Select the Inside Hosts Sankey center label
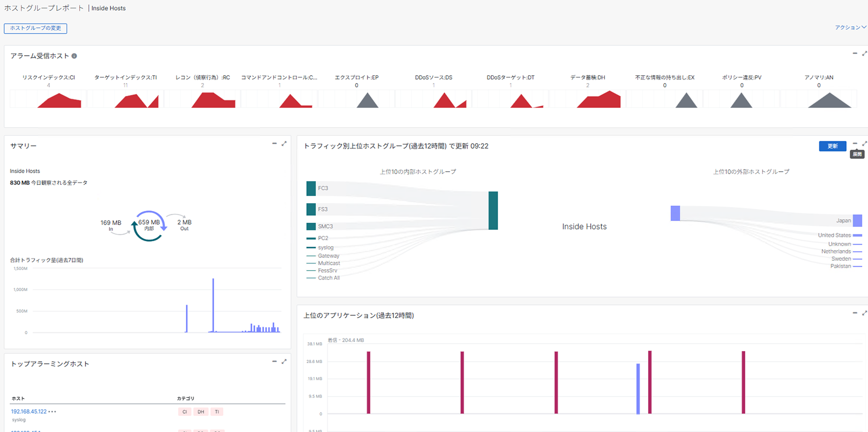Screen dimensions: 868x432 click(x=584, y=227)
